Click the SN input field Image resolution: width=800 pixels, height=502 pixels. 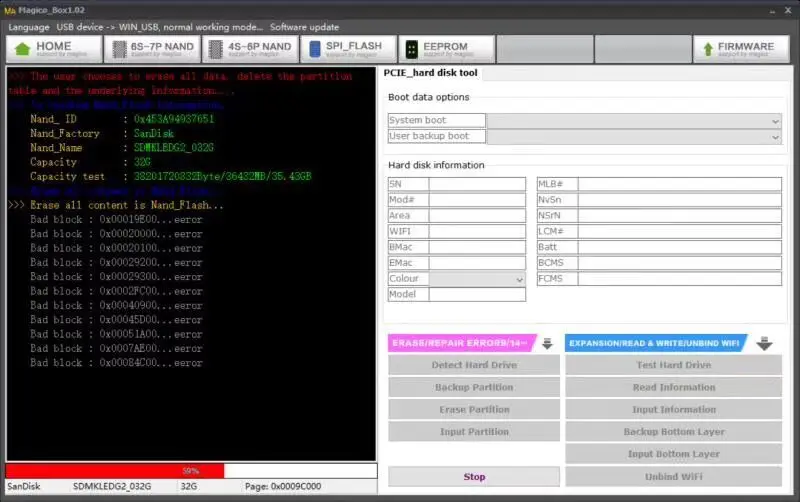pyautogui.click(x=477, y=184)
